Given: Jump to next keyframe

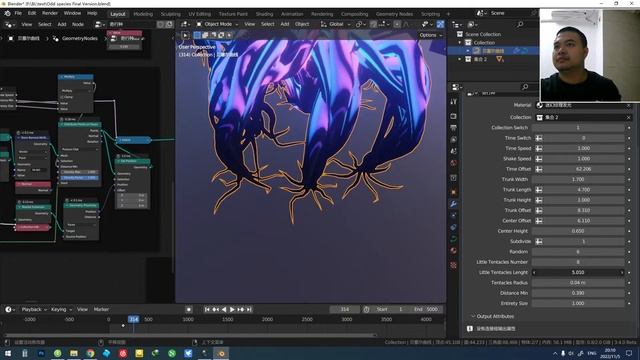Looking at the screenshot, I should (241, 310).
